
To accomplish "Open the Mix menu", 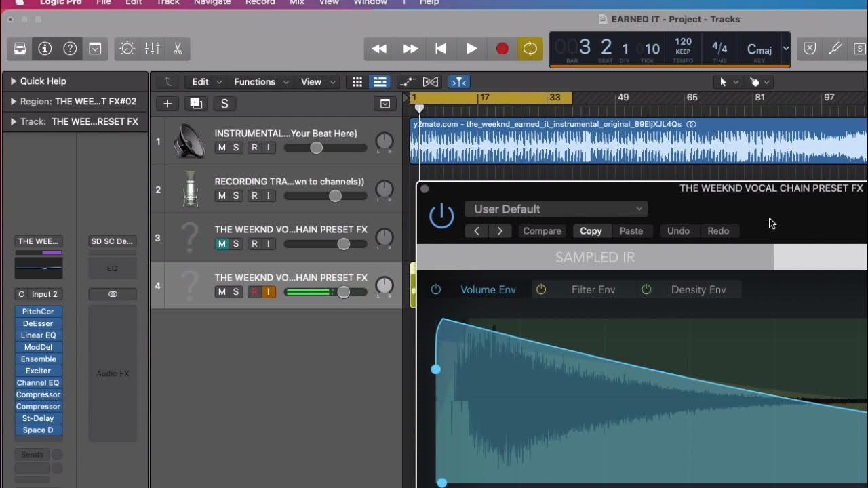I will (x=297, y=3).
